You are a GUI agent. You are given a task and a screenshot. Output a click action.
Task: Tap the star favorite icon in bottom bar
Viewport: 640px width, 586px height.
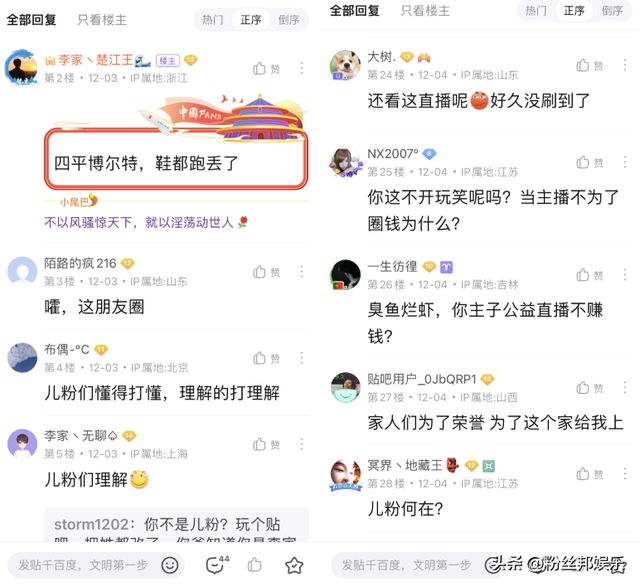click(294, 565)
